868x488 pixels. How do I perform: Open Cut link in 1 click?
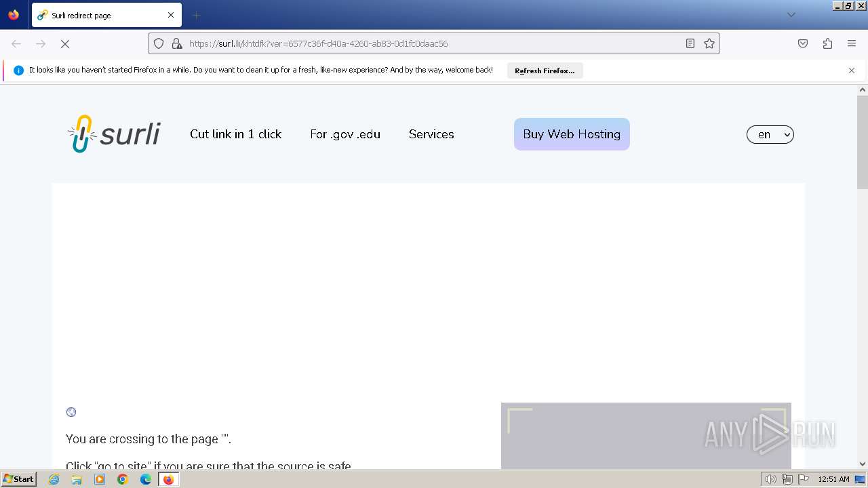pos(235,134)
